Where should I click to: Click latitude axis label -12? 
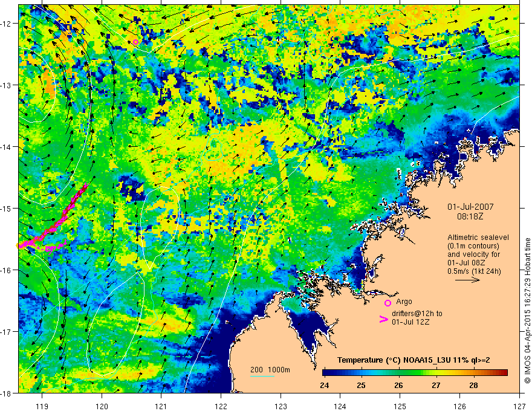7,24
